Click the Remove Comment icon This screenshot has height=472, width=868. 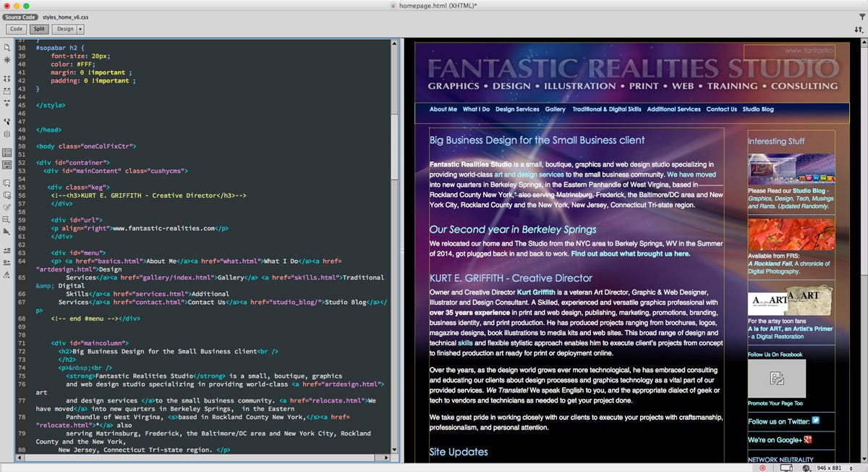click(6, 194)
